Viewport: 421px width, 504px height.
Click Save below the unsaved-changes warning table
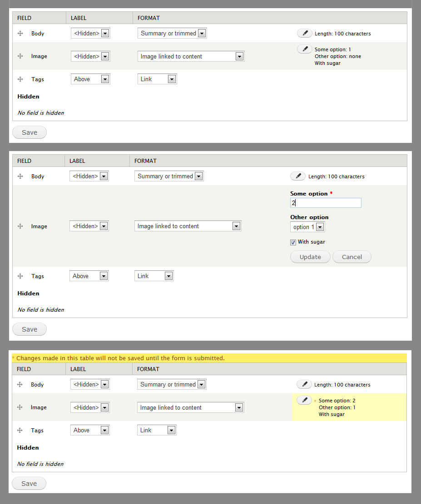29,484
